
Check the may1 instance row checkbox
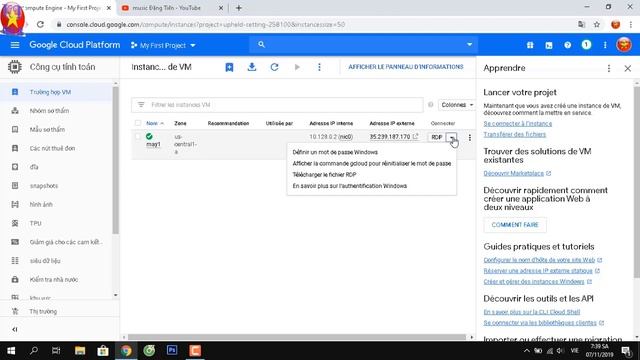138,137
